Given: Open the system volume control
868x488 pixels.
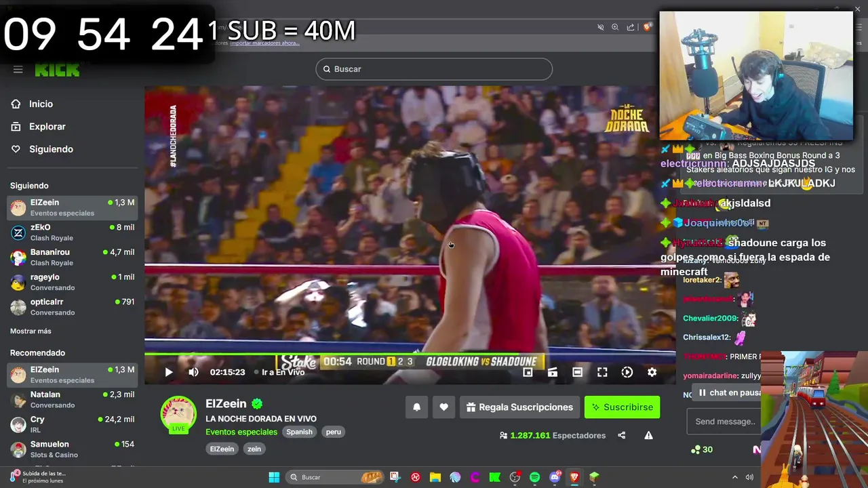Looking at the screenshot, I should pos(749,477).
